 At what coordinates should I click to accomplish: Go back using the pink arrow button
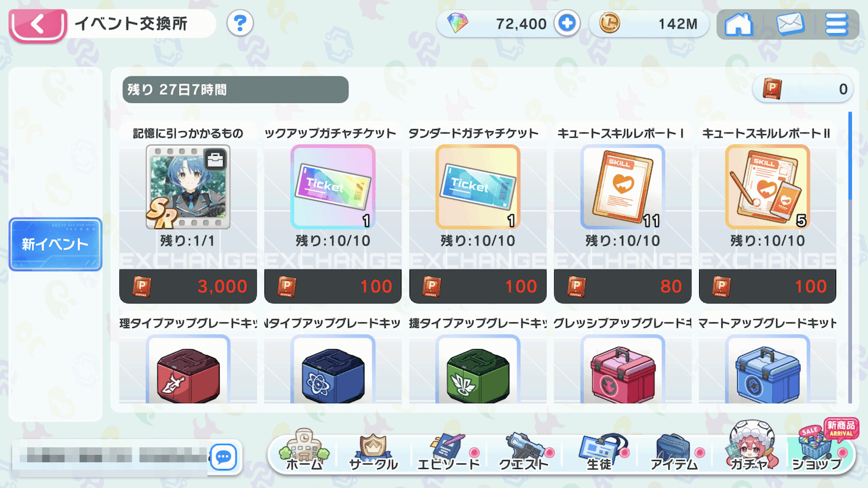tap(37, 25)
